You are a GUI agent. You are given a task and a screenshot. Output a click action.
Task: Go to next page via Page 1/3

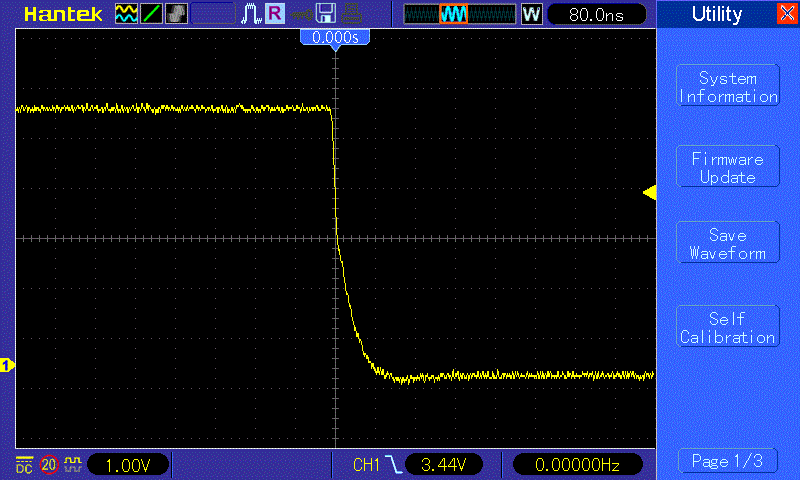tap(727, 461)
